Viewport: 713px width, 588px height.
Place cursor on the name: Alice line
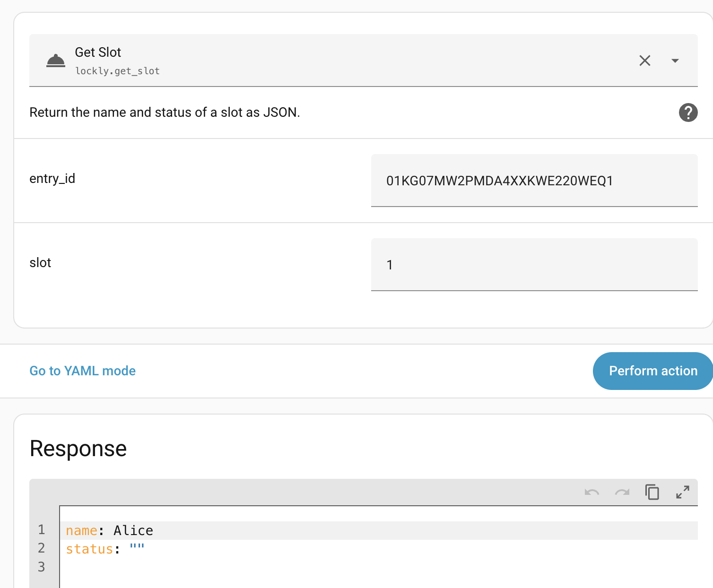pyautogui.click(x=379, y=530)
